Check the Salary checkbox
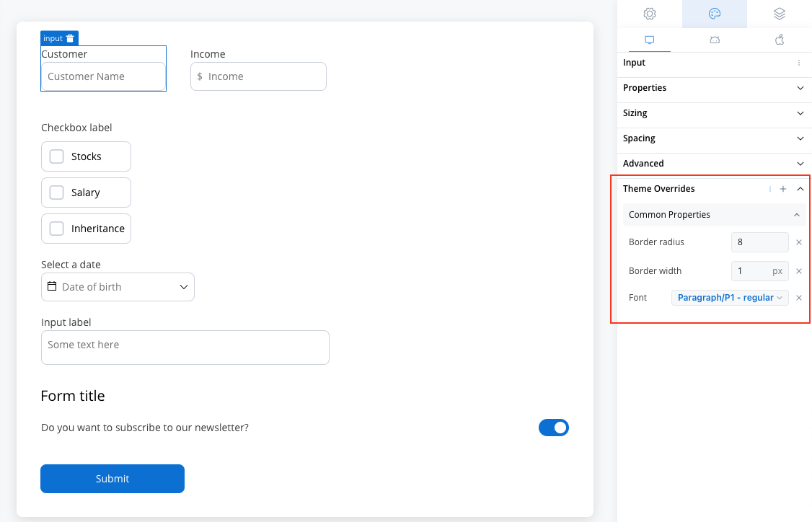This screenshot has height=522, width=812. coord(56,193)
